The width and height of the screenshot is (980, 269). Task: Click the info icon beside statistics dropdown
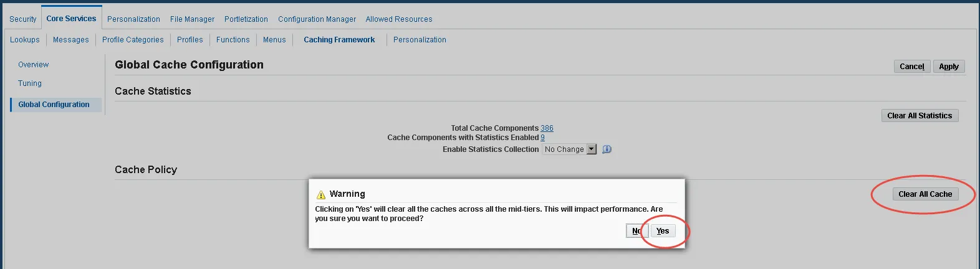pyautogui.click(x=607, y=149)
